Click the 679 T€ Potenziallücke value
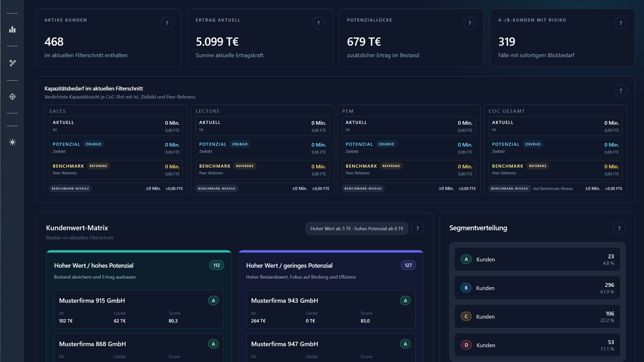This screenshot has width=644, height=362. [364, 42]
